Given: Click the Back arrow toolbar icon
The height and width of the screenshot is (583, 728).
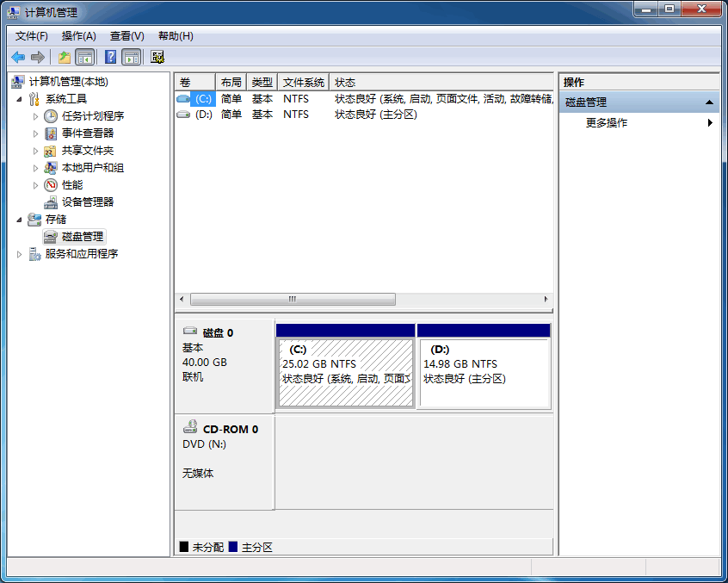Looking at the screenshot, I should [18, 57].
